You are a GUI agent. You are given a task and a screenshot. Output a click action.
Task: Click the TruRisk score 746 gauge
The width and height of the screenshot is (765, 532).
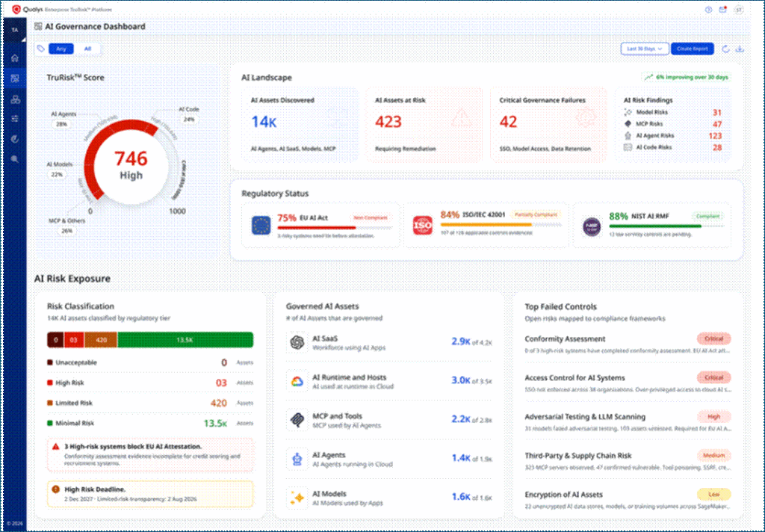coord(131,166)
